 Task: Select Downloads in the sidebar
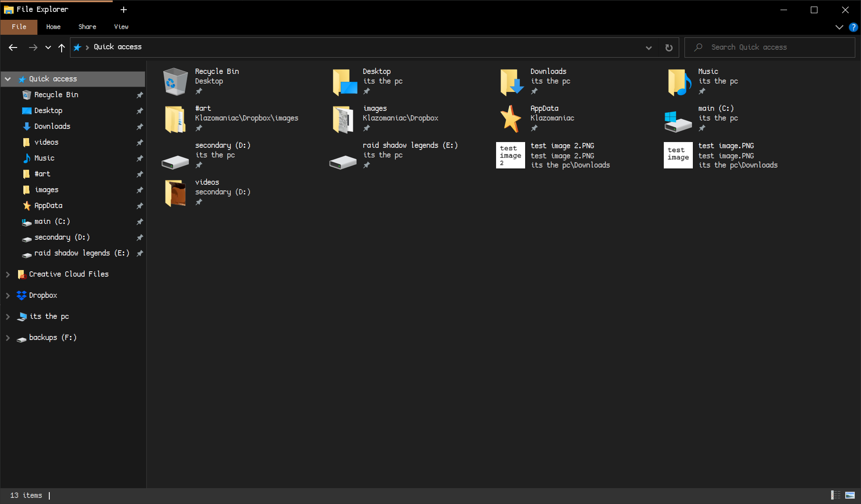point(52,127)
